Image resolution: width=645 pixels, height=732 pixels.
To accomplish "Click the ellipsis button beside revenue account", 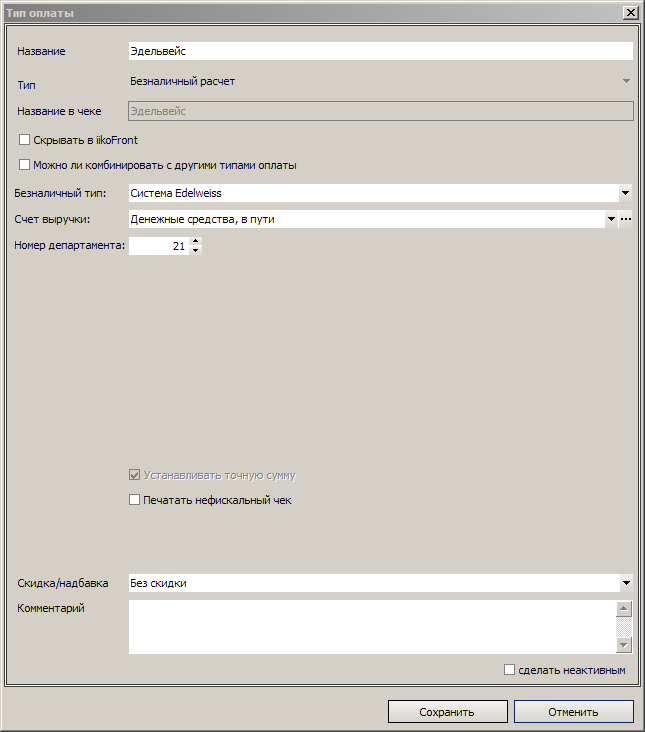I will click(626, 219).
